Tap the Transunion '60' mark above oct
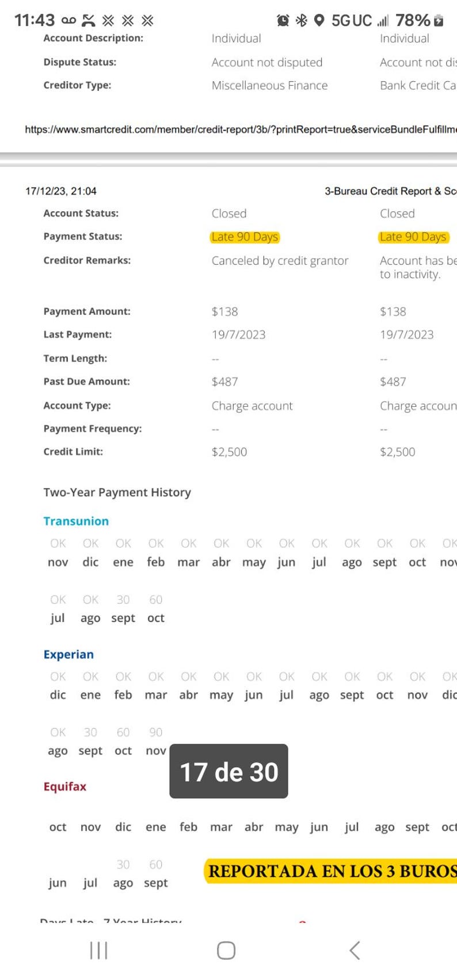The width and height of the screenshot is (457, 980). click(x=156, y=600)
